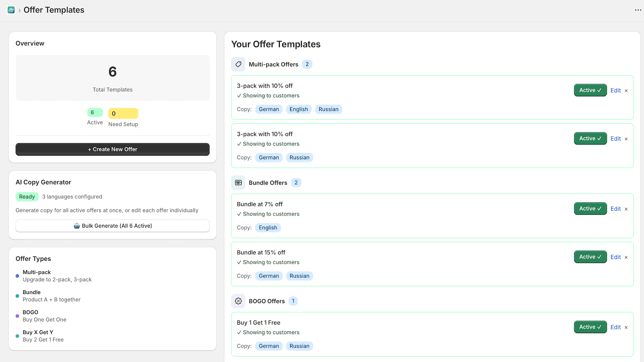Toggle Active on the first 3-pack offer
This screenshot has height=362, width=644.
[590, 90]
